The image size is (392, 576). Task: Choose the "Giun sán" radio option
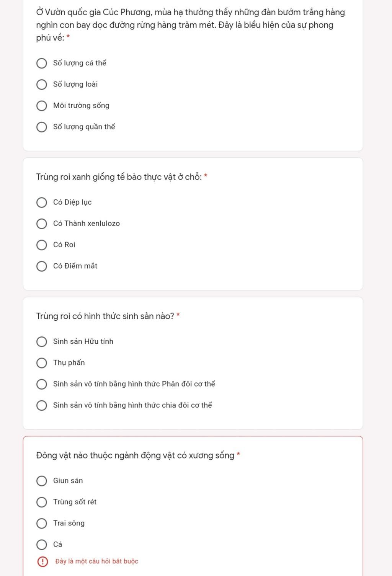(x=41, y=481)
